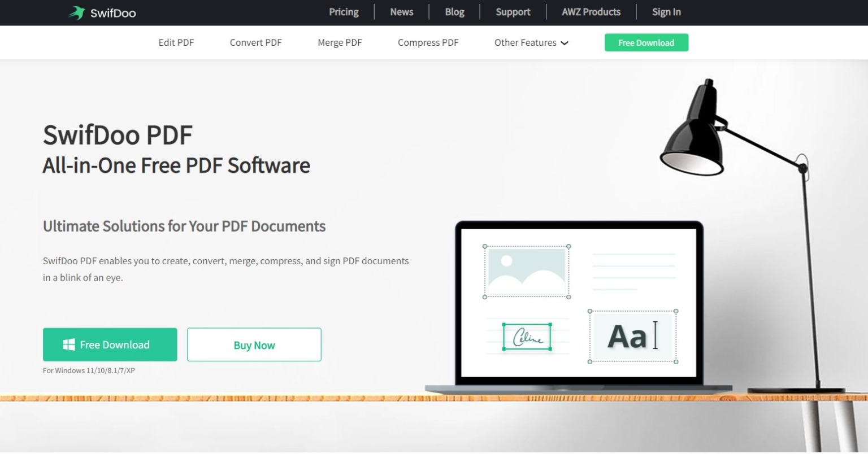Screen dimensions: 868x454
Task: Click the green Free Download button
Action: pyautogui.click(x=646, y=42)
